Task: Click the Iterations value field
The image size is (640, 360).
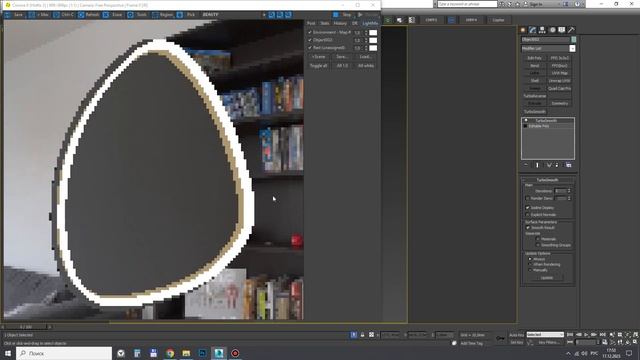Action: pyautogui.click(x=560, y=191)
